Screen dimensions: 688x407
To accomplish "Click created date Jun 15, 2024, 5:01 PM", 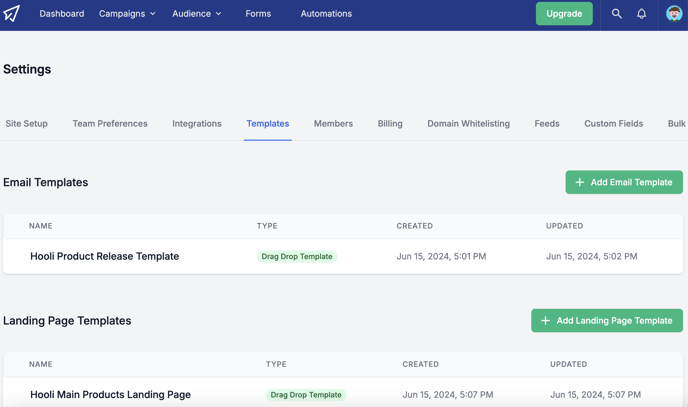I will 441,256.
